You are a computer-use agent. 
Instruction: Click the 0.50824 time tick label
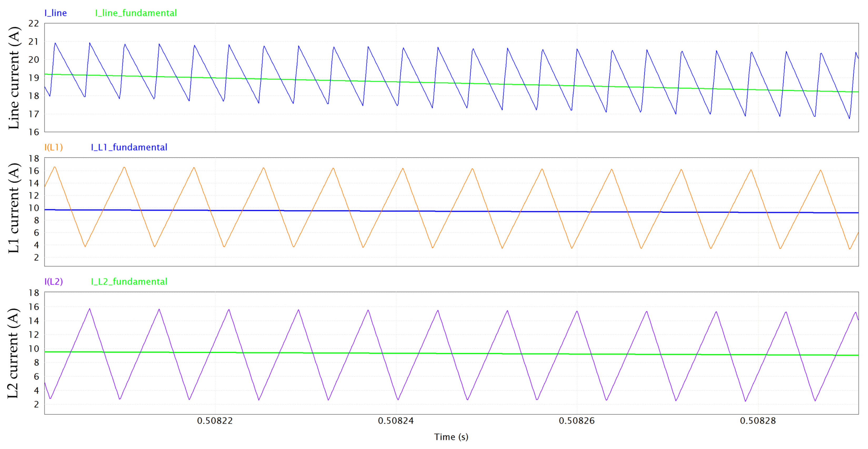click(x=396, y=421)
